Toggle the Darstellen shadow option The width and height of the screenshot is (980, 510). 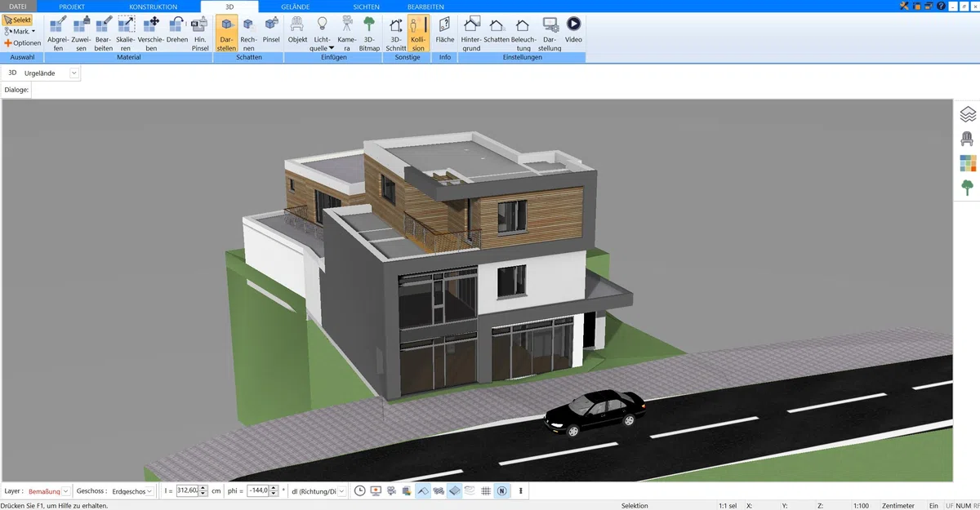pos(226,33)
